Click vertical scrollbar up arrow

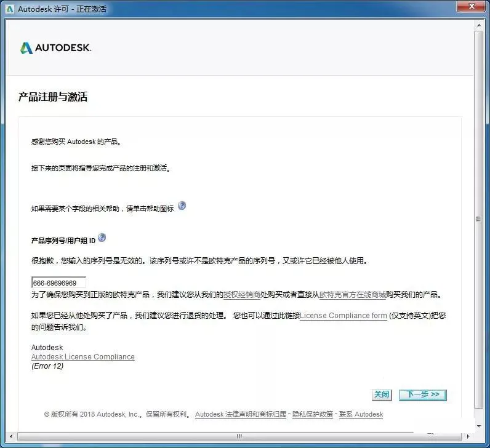pos(479,25)
